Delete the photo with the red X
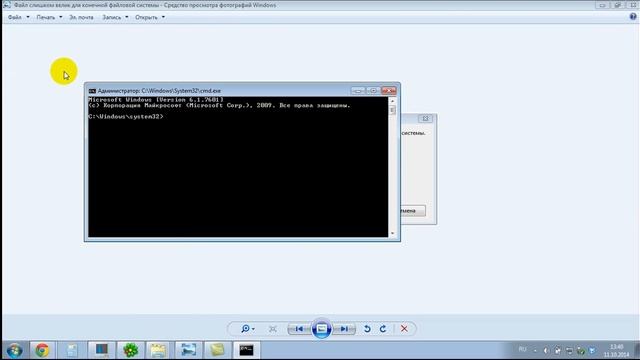Screen dimensions: 640x360 (x=404, y=329)
